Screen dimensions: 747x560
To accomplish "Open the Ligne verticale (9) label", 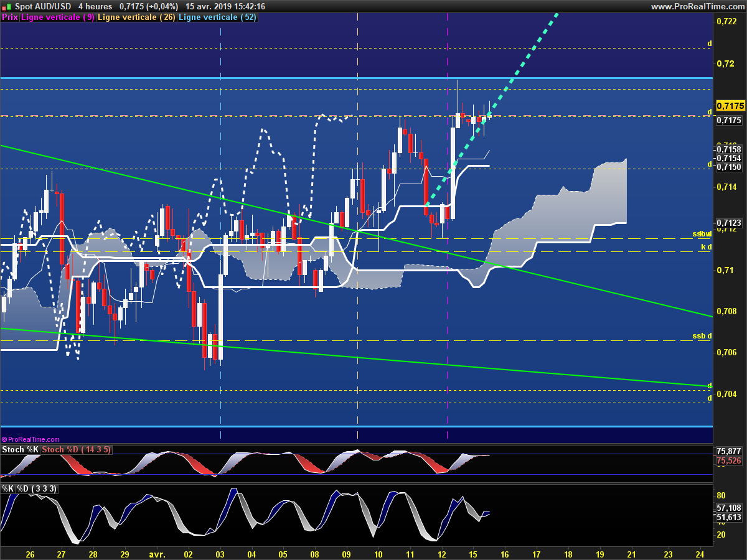I will (x=58, y=17).
